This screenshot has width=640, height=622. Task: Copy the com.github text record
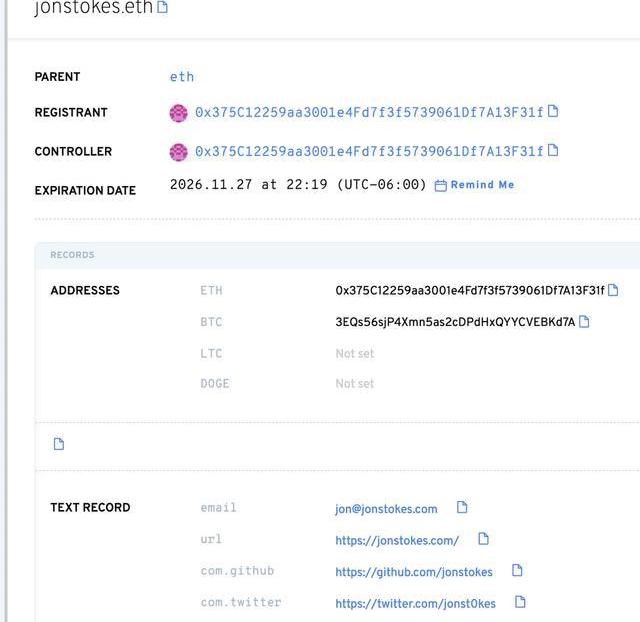point(517,571)
